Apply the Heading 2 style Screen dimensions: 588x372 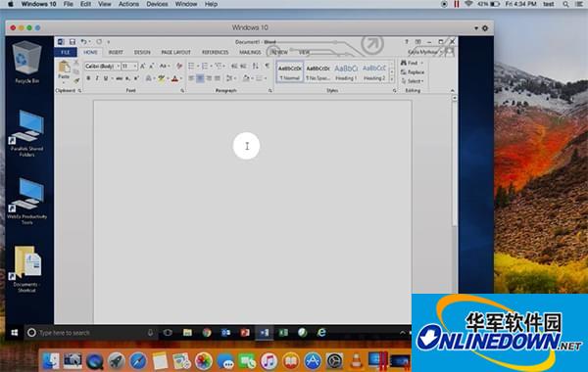tap(374, 72)
